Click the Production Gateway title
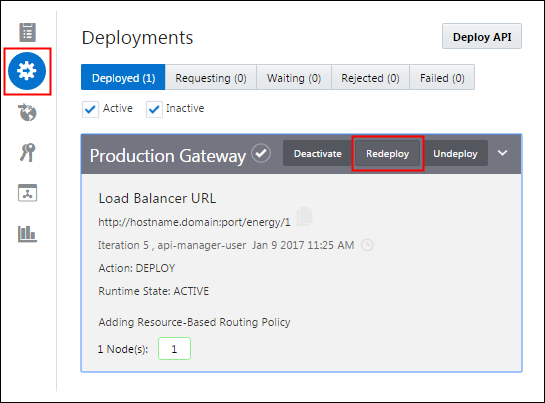Screen dimensions: 545x403 pos(168,155)
